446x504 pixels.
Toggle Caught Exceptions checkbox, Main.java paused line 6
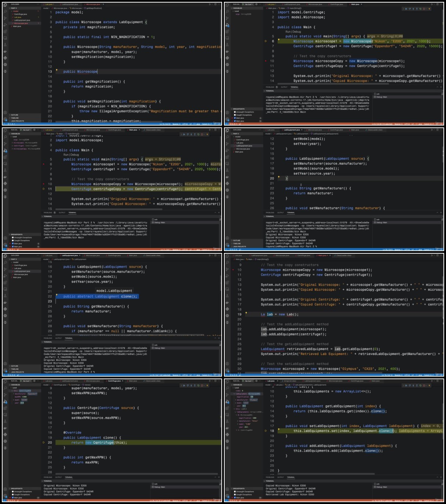coord(235,115)
